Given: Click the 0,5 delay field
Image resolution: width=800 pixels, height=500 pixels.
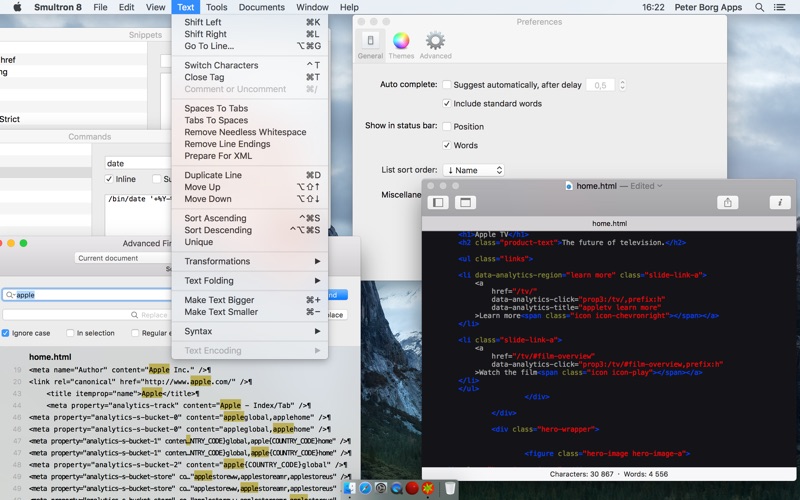Looking at the screenshot, I should (601, 85).
